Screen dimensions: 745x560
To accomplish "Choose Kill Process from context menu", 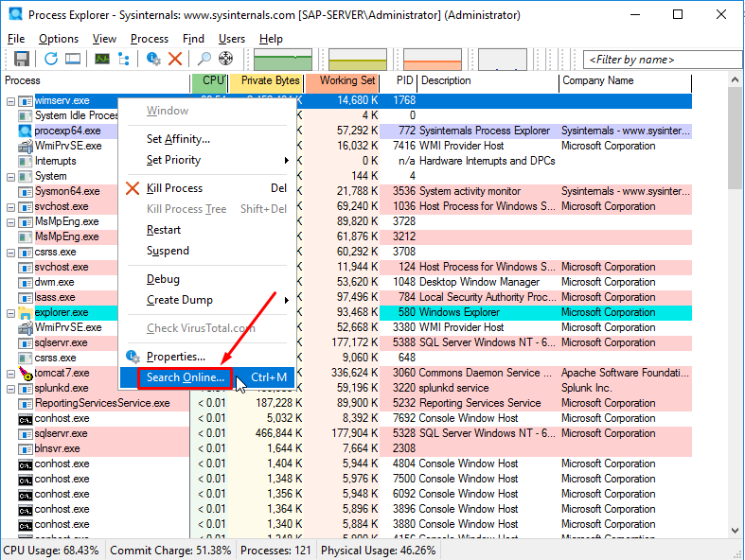I will [207, 188].
